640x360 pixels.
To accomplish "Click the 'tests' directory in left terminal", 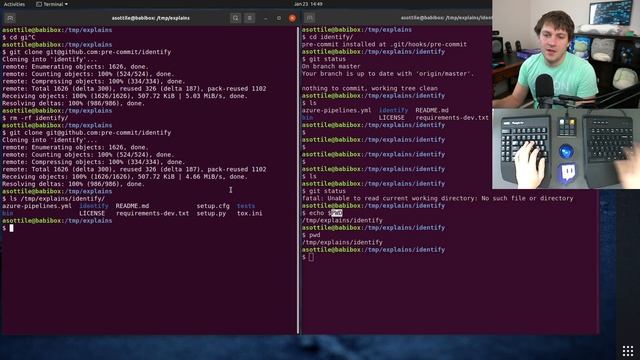I will pyautogui.click(x=246, y=206).
